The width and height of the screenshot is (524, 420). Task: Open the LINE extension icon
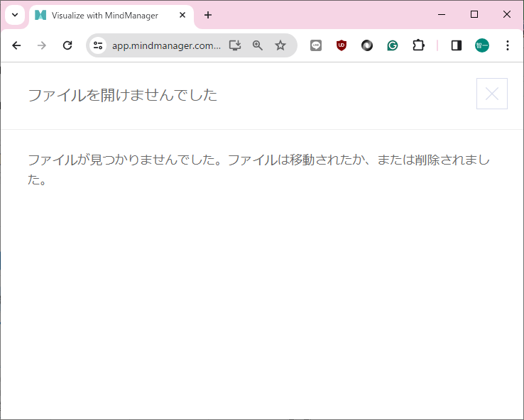pos(316,45)
